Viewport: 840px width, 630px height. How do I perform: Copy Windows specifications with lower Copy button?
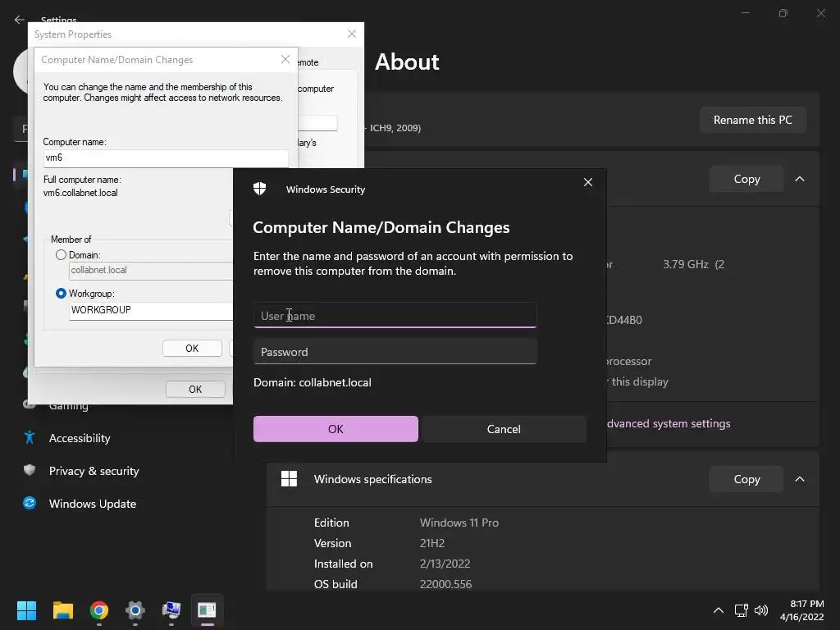click(746, 479)
